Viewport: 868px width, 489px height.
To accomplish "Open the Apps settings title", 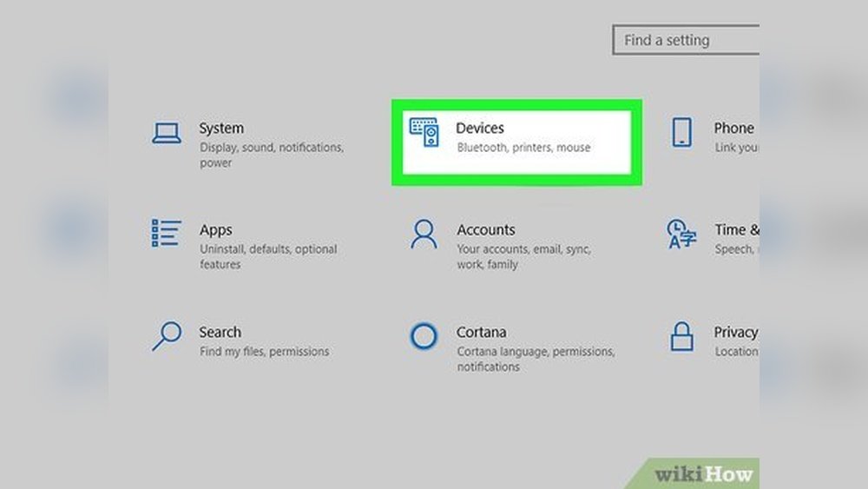I will click(x=216, y=230).
